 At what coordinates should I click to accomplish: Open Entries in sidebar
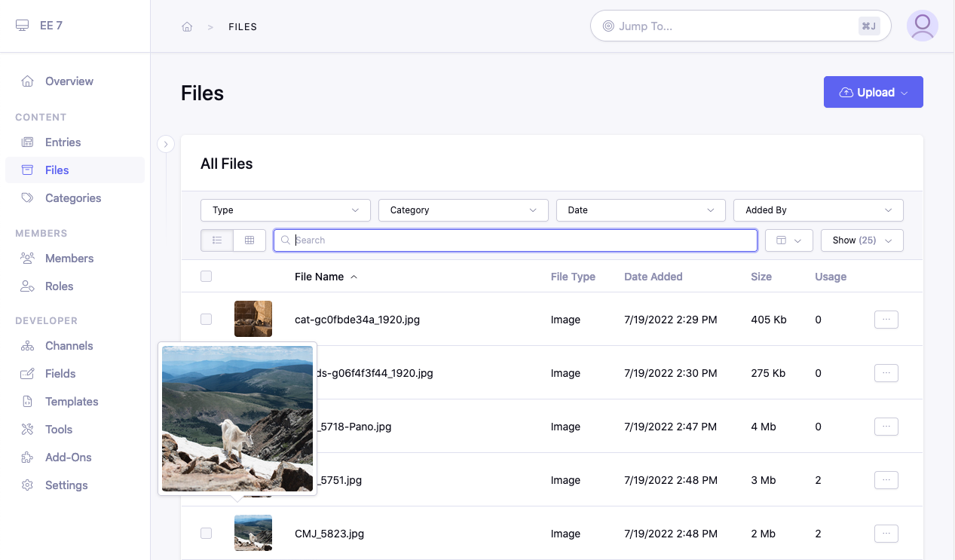[x=63, y=142]
